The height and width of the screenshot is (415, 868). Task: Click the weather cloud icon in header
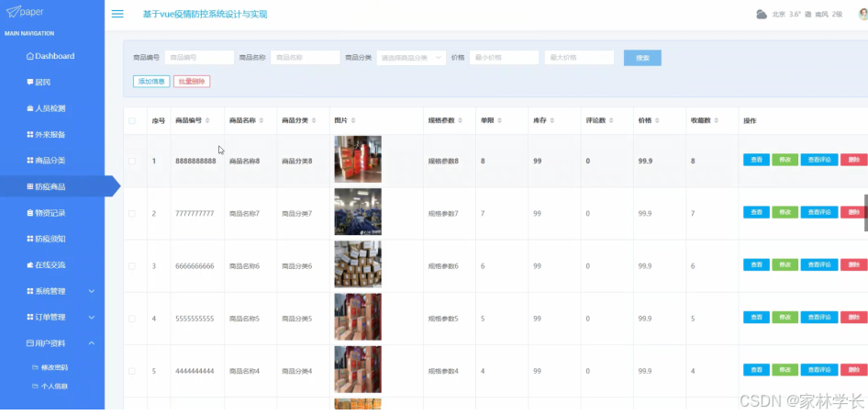[x=762, y=15]
